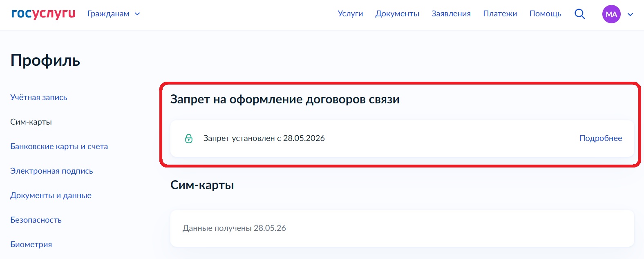This screenshot has width=644, height=259.
Task: Open the Безопасность section
Action: tap(36, 220)
